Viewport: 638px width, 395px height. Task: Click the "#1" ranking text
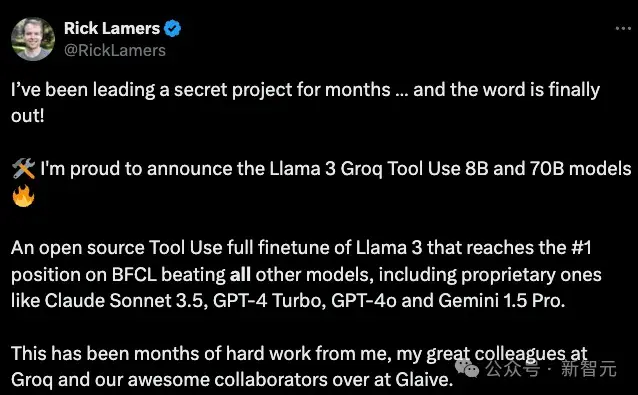pyautogui.click(x=581, y=248)
